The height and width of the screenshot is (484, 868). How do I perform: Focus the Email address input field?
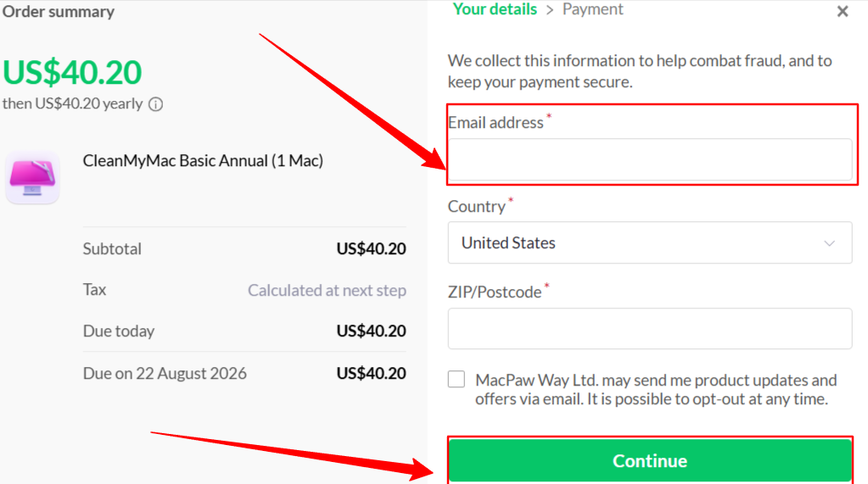coord(650,159)
